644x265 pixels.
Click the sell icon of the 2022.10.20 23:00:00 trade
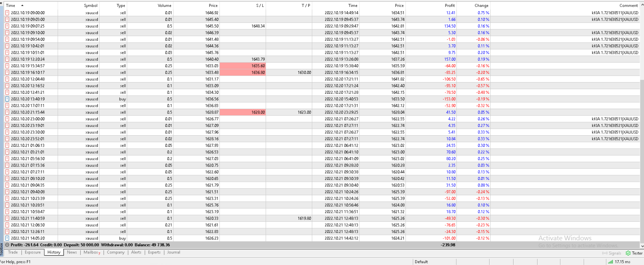click(7, 119)
